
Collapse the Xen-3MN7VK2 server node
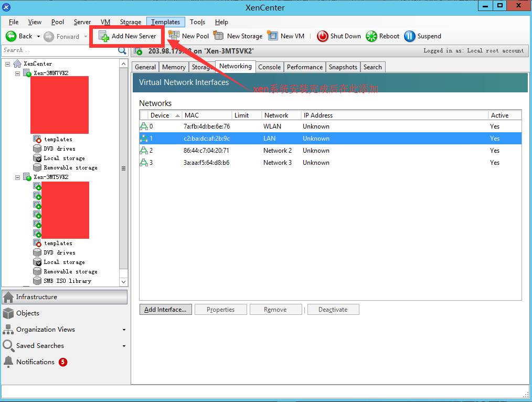pos(17,73)
